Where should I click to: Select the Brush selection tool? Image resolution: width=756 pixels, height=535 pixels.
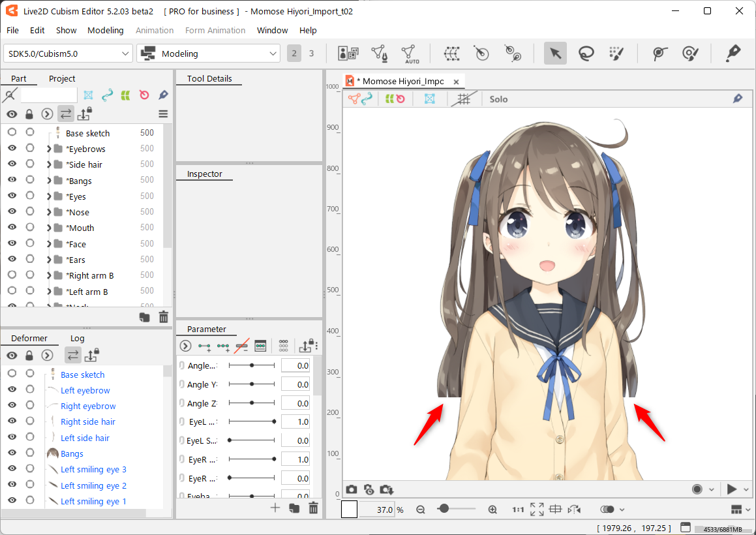coord(616,53)
